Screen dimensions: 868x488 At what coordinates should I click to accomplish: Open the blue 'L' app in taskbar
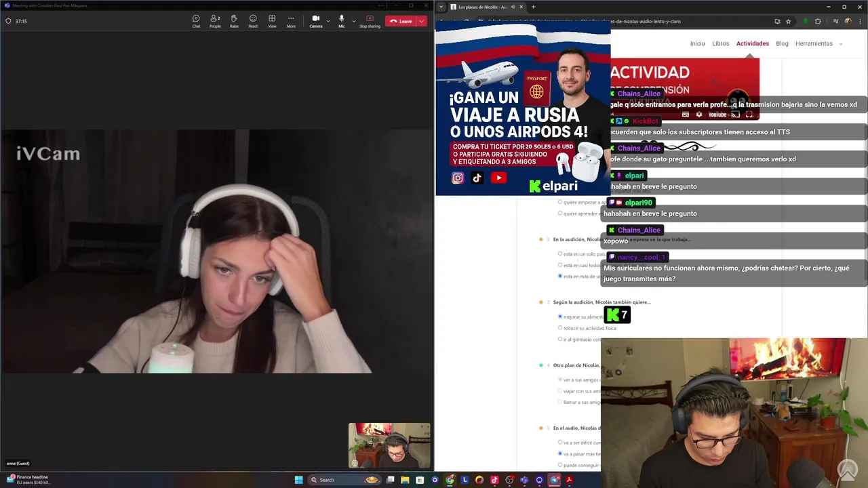click(x=465, y=480)
